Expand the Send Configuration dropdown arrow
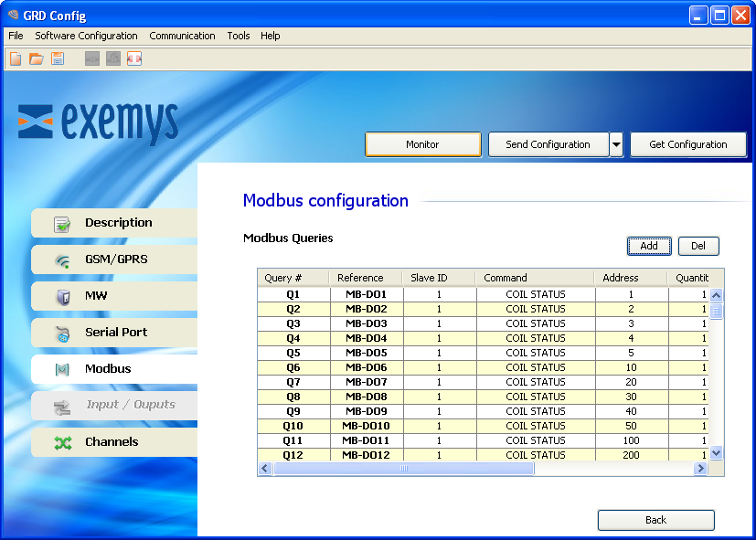 pyautogui.click(x=616, y=144)
